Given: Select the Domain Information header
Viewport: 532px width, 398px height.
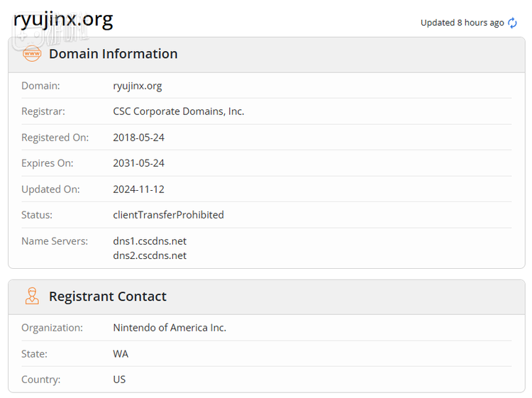Looking at the screenshot, I should [x=113, y=54].
